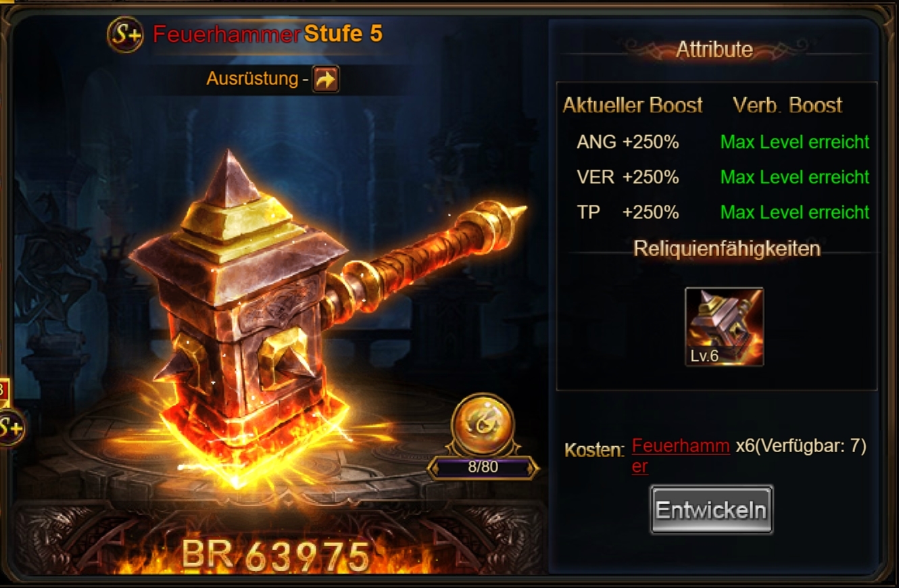This screenshot has width=899, height=588.
Task: Click the Entwickeln button
Action: click(x=712, y=510)
